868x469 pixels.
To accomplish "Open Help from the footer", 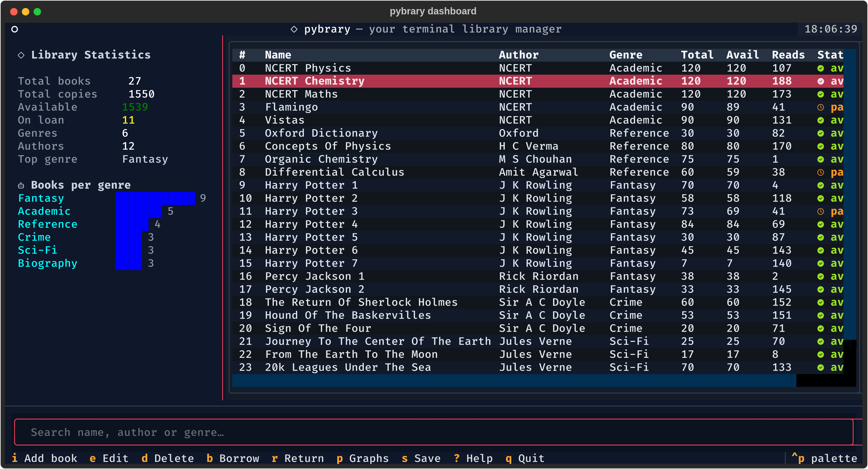I will click(473, 459).
